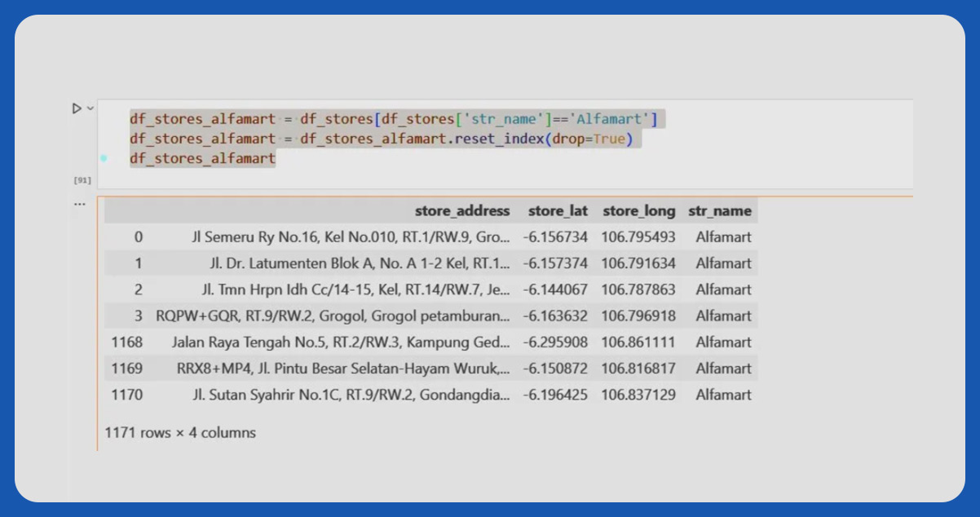Expand the run options chevron beside play button

pyautogui.click(x=90, y=108)
